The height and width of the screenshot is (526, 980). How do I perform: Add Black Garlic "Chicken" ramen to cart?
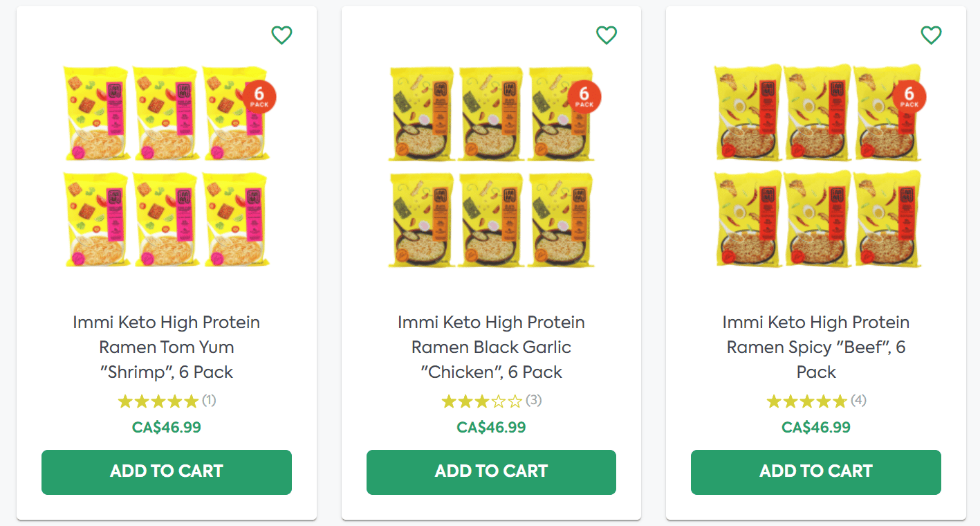[x=491, y=472]
